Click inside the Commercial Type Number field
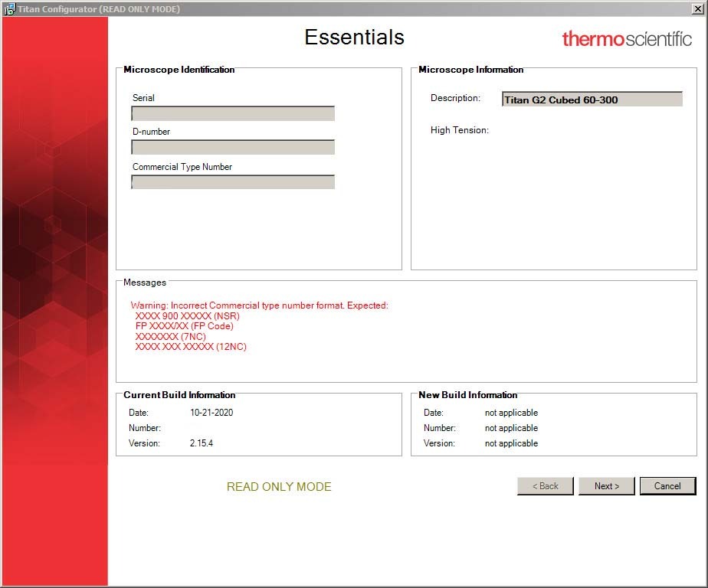 [233, 182]
